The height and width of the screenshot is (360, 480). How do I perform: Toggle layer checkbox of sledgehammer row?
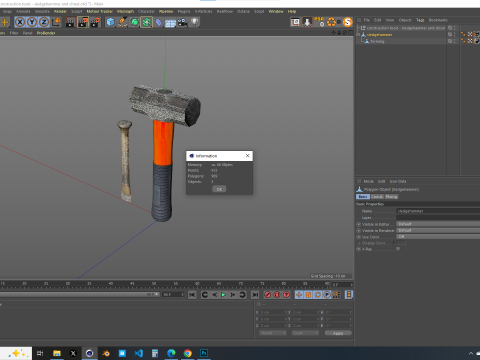click(450, 35)
